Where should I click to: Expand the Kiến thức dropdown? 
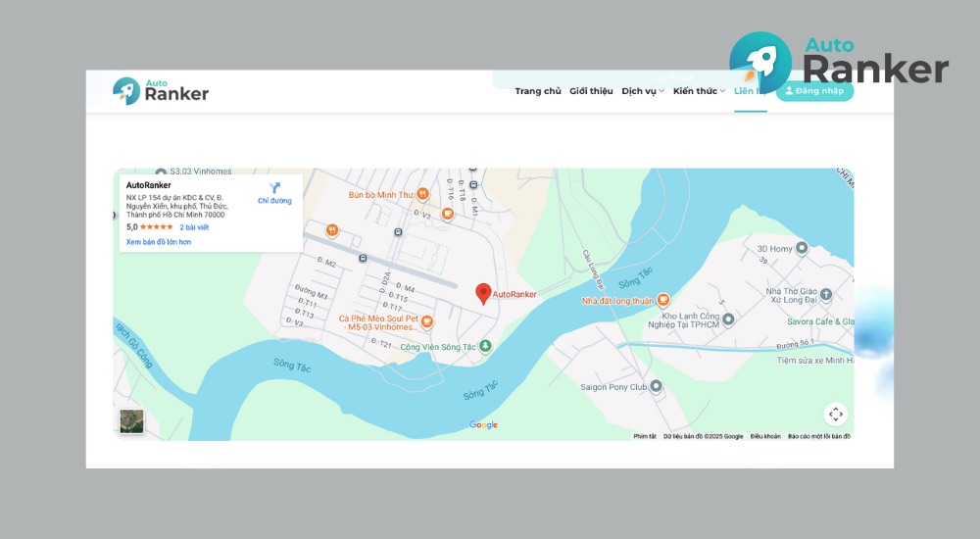pos(699,91)
